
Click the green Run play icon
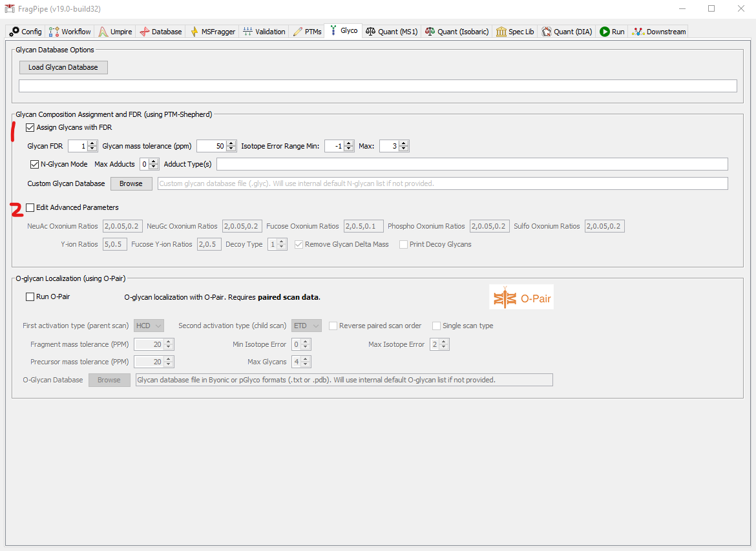[x=605, y=32]
